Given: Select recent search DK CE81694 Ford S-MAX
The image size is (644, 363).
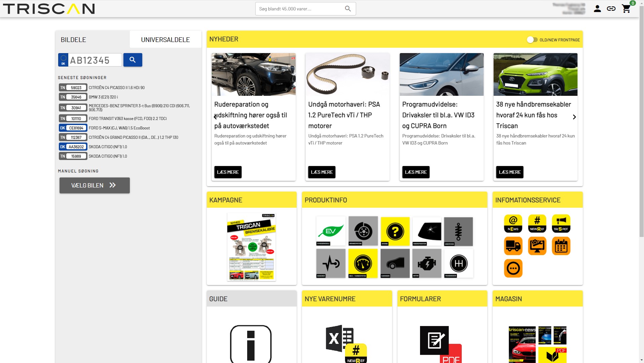Looking at the screenshot, I should point(105,128).
